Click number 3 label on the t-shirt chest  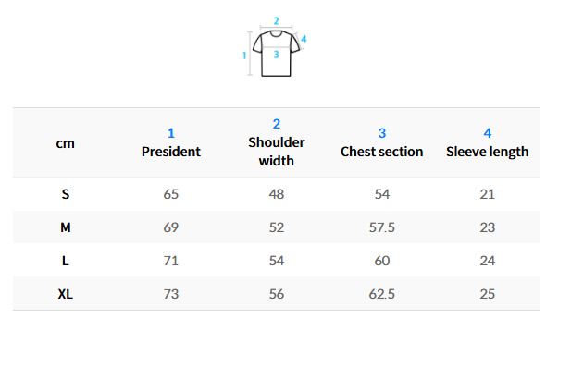(277, 55)
